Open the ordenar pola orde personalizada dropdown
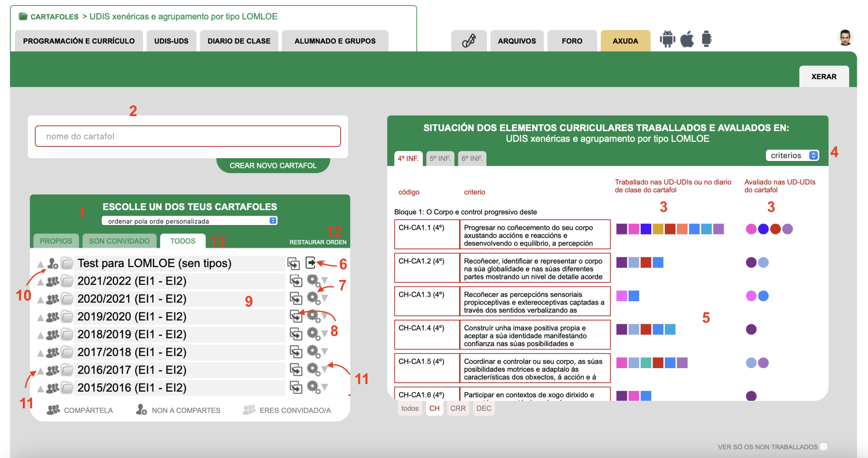Viewport: 868px width, 458px height. (189, 221)
